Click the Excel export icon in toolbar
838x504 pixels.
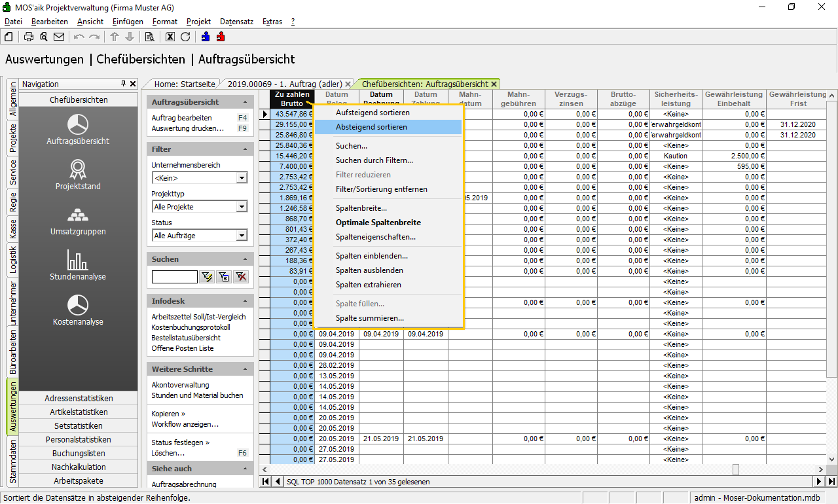click(x=170, y=37)
